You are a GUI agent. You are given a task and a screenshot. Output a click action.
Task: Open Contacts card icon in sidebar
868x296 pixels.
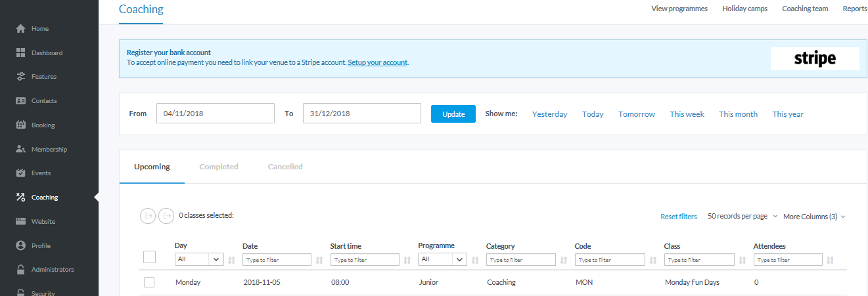[x=20, y=101]
